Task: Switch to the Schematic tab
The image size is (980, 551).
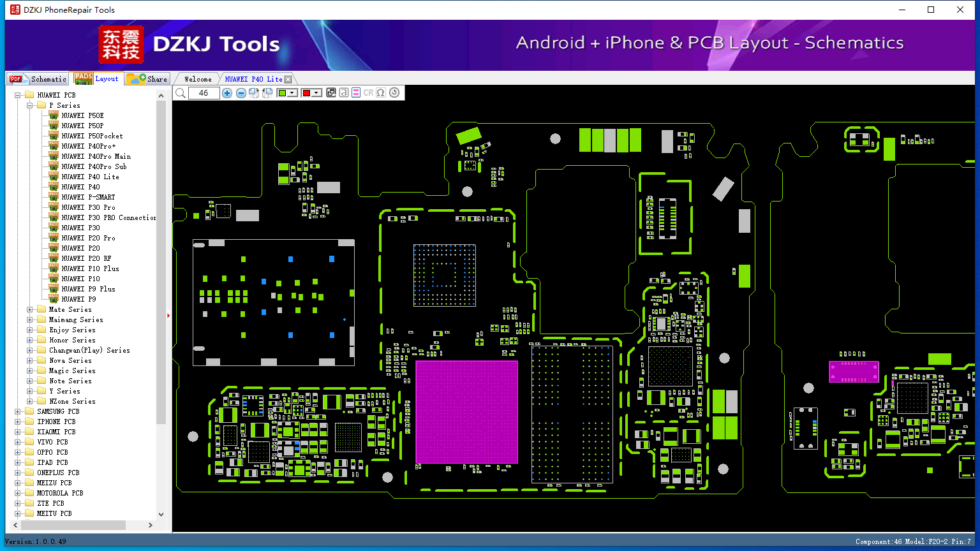Action: [38, 79]
